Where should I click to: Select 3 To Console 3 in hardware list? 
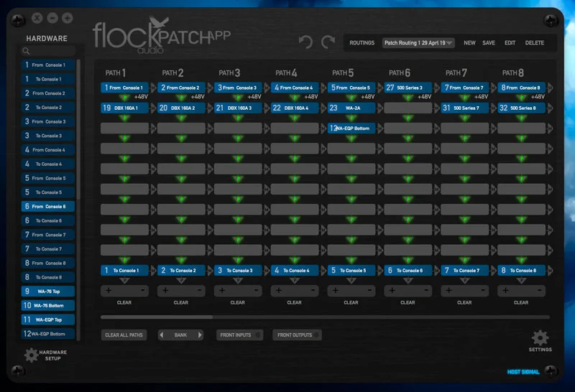pos(48,136)
